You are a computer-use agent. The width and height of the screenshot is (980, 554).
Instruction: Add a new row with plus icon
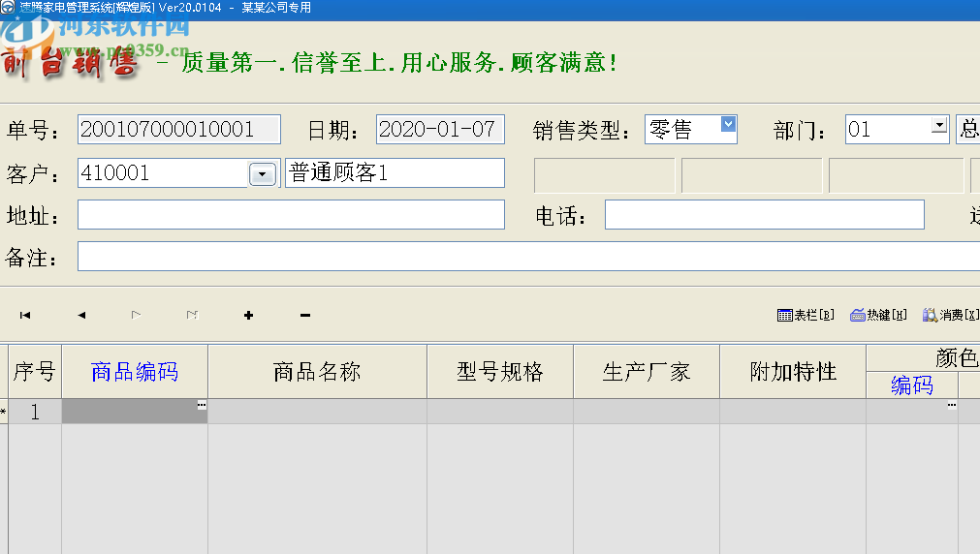[248, 315]
